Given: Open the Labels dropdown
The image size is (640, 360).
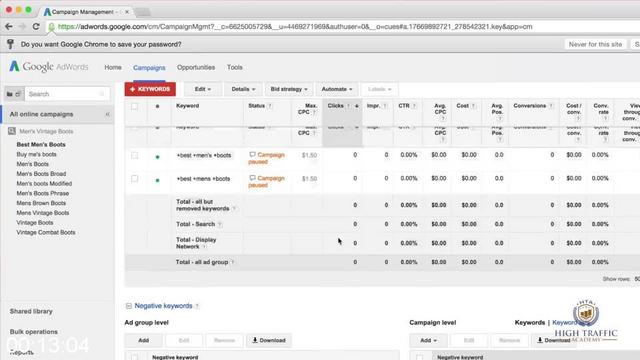Looking at the screenshot, I should pyautogui.click(x=380, y=89).
